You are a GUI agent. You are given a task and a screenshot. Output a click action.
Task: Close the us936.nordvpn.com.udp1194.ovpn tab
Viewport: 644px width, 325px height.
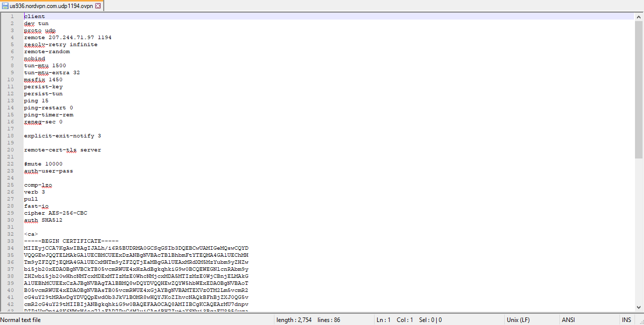(x=99, y=7)
